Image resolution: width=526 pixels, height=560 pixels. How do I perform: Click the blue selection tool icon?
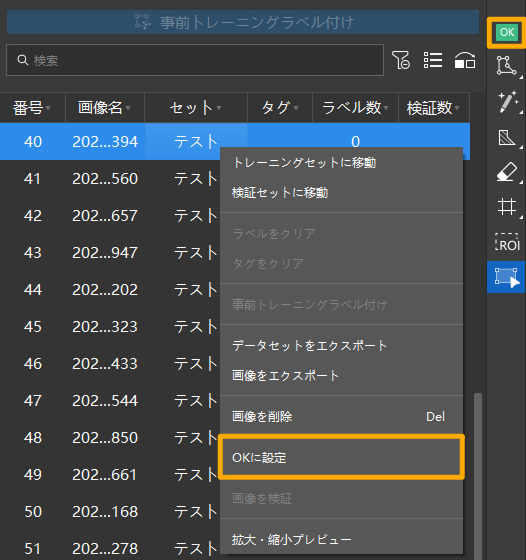click(x=506, y=277)
